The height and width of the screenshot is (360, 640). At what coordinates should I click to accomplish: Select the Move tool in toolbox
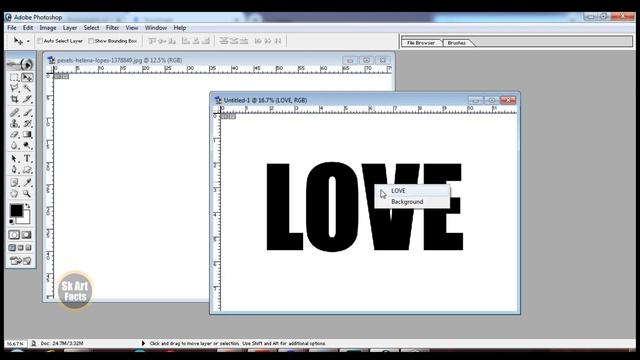click(x=27, y=77)
